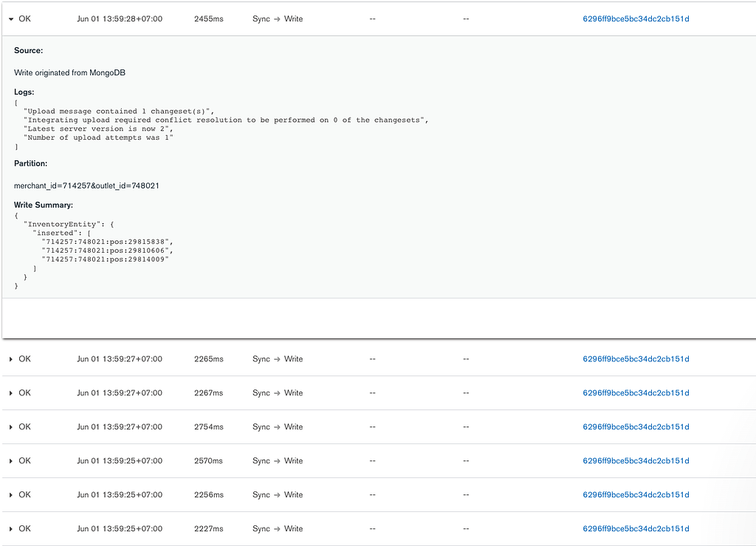Viewport: 756px width, 546px height.
Task: Click the ID link in the 2267ms row
Action: click(636, 393)
